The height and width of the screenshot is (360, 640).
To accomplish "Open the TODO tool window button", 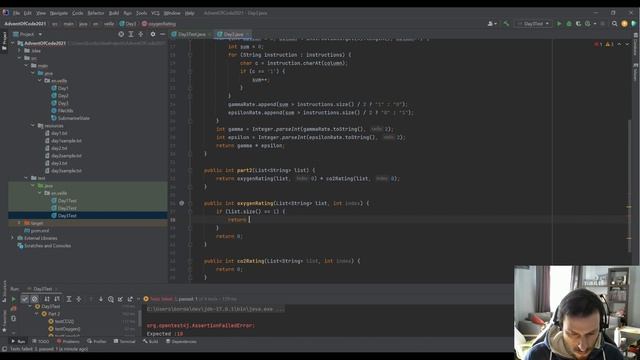I will (41, 341).
